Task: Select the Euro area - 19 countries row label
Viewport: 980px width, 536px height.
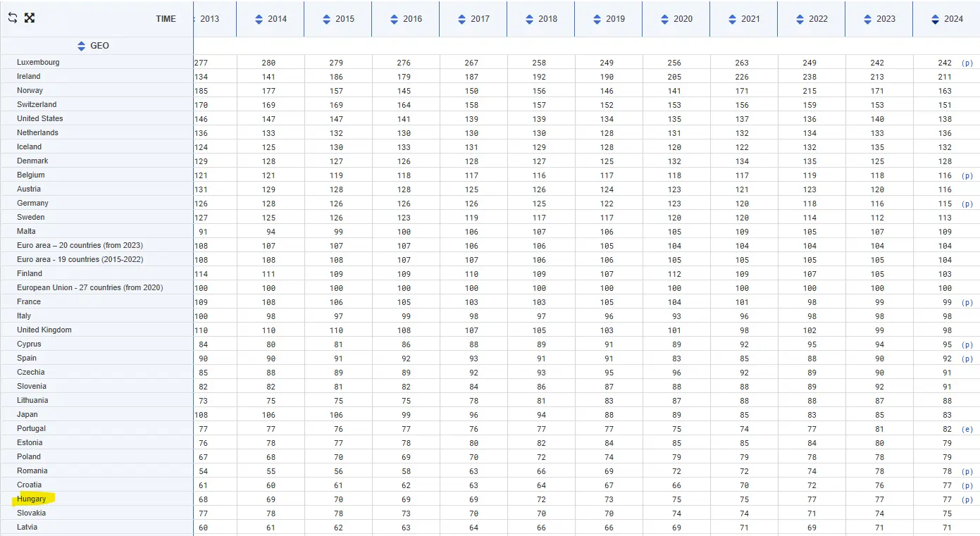Action: pyautogui.click(x=80, y=259)
